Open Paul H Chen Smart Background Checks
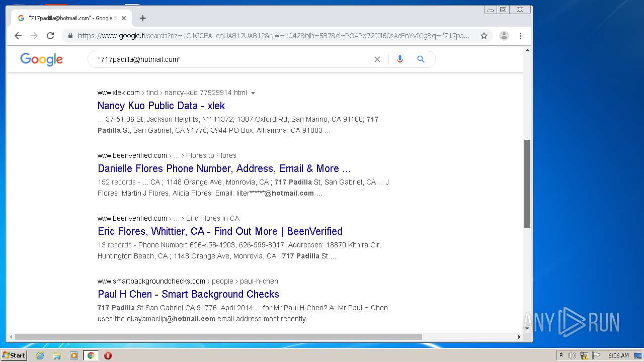This screenshot has height=362, width=644. click(x=188, y=294)
